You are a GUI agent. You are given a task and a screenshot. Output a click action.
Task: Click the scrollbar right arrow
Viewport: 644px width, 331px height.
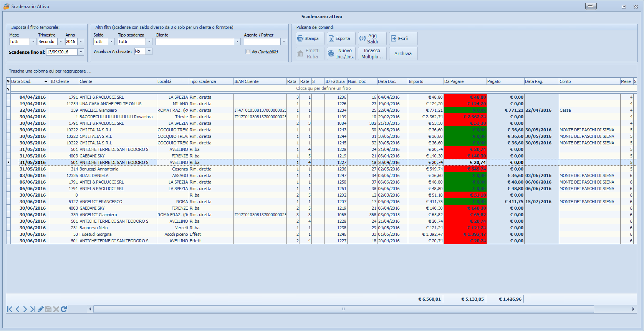pyautogui.click(x=633, y=309)
